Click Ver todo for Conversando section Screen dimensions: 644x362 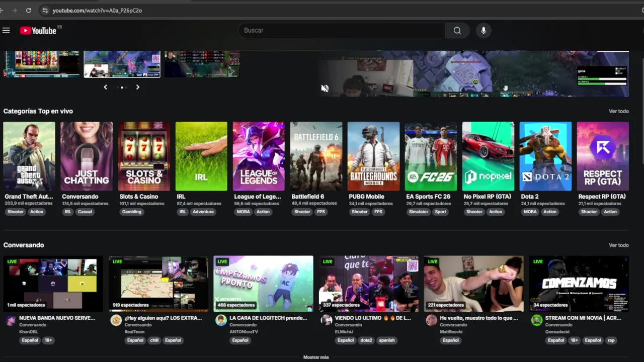click(619, 245)
